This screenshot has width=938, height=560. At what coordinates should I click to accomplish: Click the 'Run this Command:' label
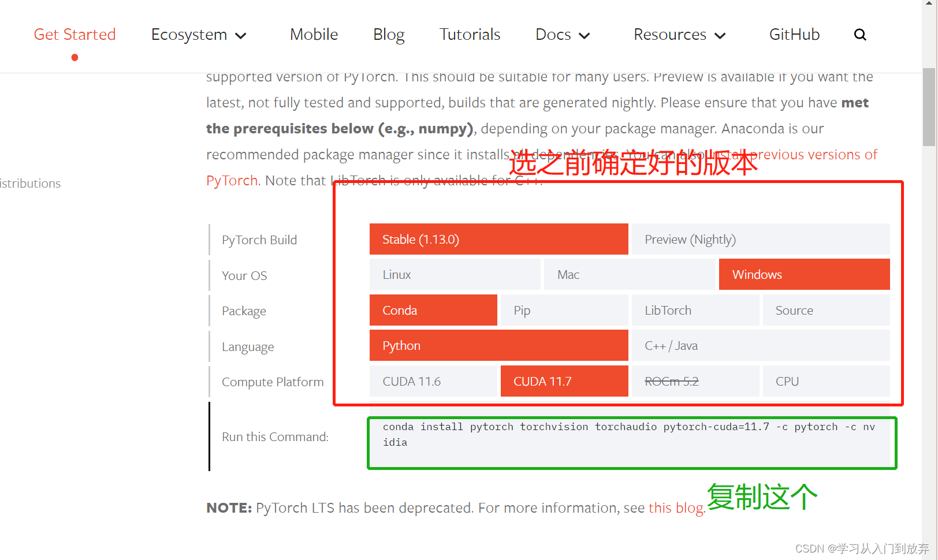tap(275, 437)
